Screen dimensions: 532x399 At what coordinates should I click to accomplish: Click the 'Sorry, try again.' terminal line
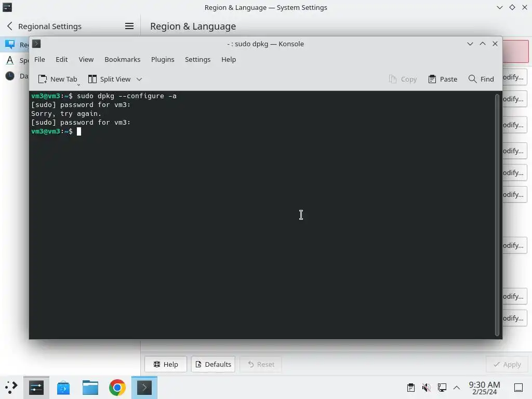click(66, 114)
